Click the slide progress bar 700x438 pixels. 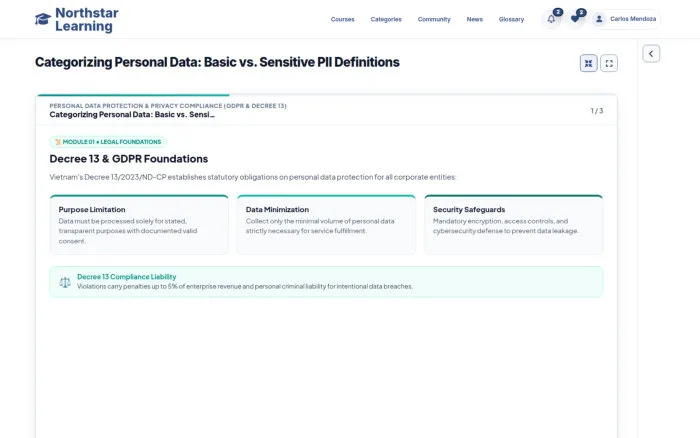[326, 95]
